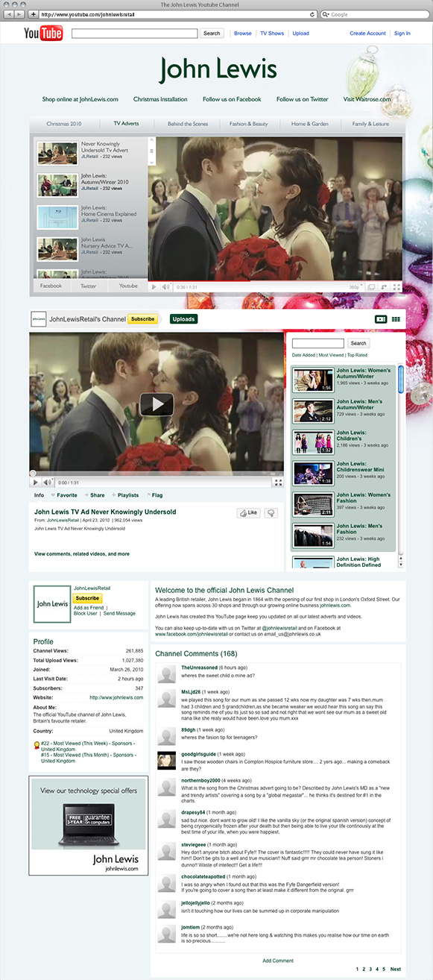
Task: Click the large play button on channel video
Action: [157, 404]
